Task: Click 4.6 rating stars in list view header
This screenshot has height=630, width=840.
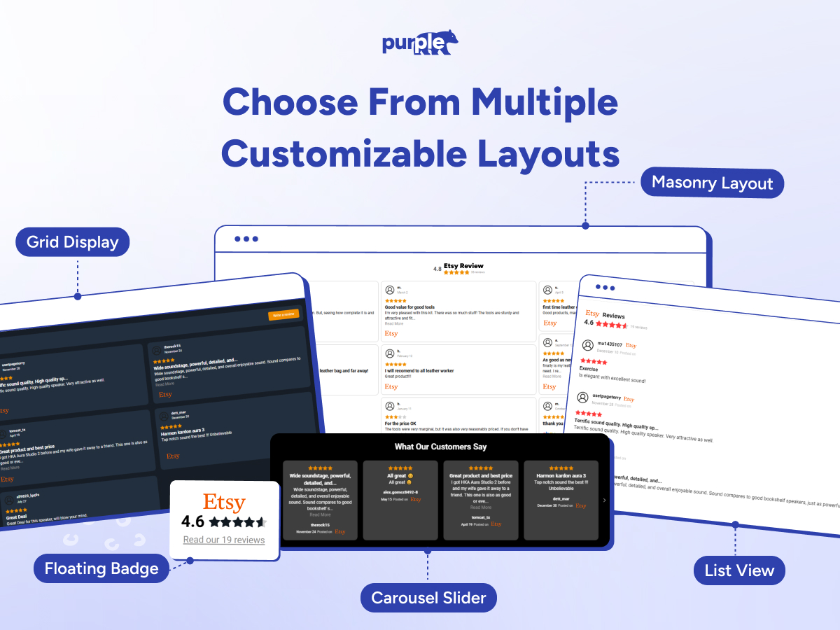Action: coord(612,324)
